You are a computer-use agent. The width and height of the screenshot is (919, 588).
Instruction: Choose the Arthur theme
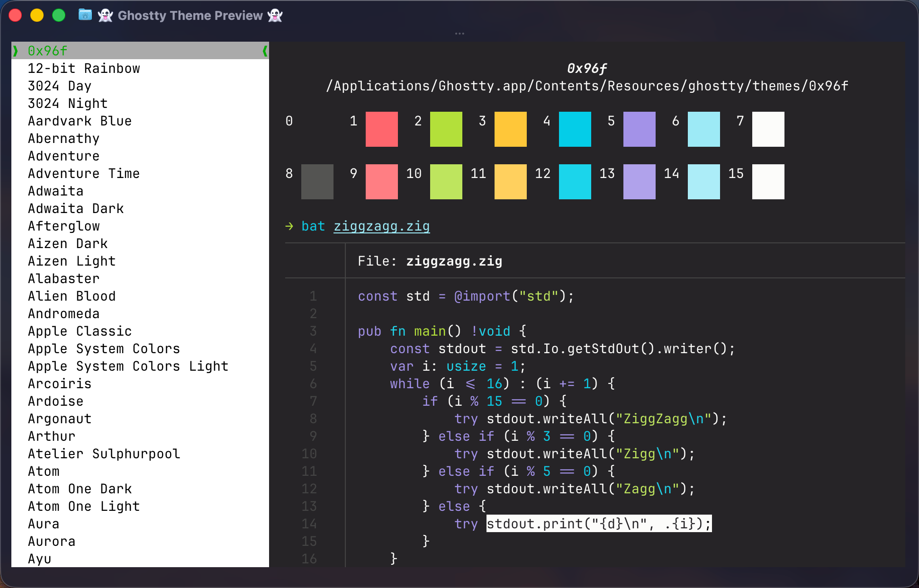click(x=140, y=436)
